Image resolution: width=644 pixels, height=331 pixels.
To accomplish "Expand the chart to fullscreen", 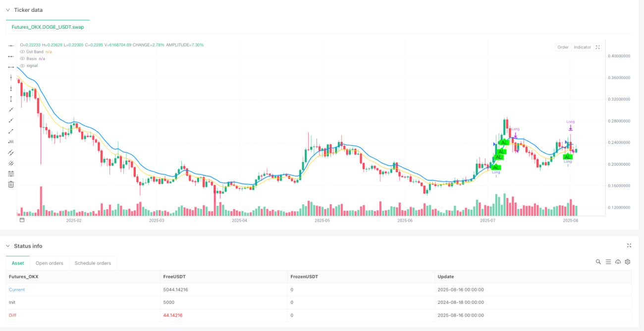I will pos(598,47).
